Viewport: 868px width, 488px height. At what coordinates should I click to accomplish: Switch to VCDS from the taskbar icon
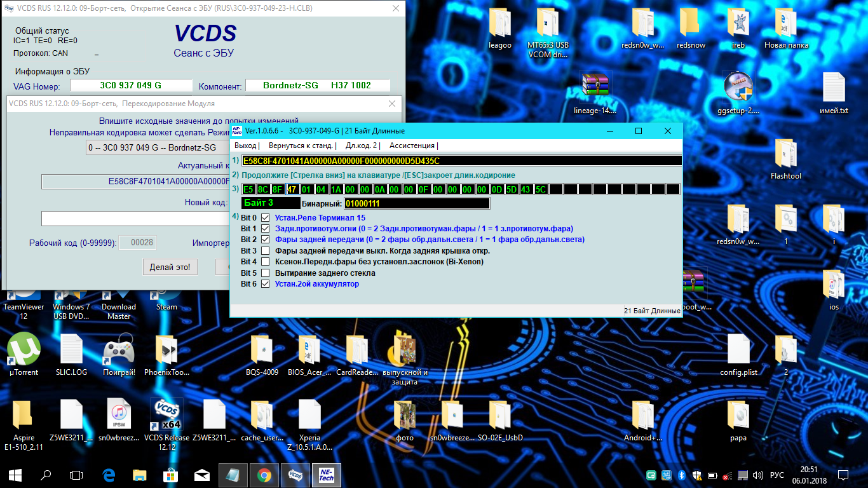click(x=295, y=475)
